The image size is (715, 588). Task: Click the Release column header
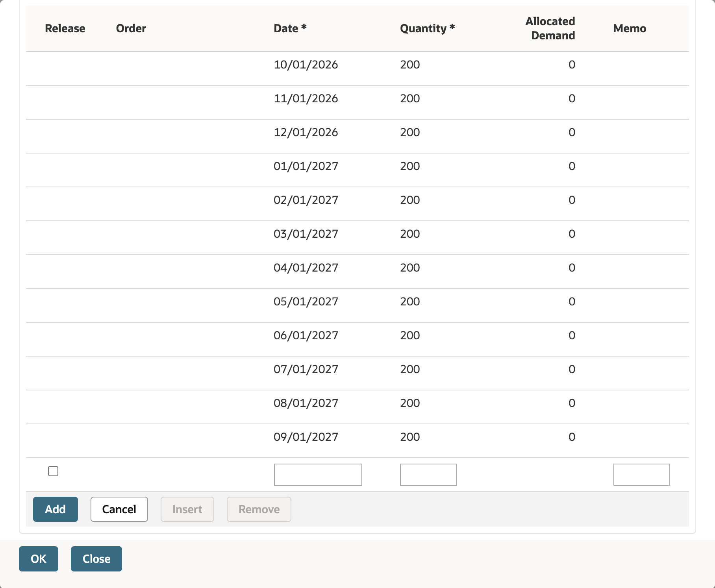pyautogui.click(x=65, y=28)
